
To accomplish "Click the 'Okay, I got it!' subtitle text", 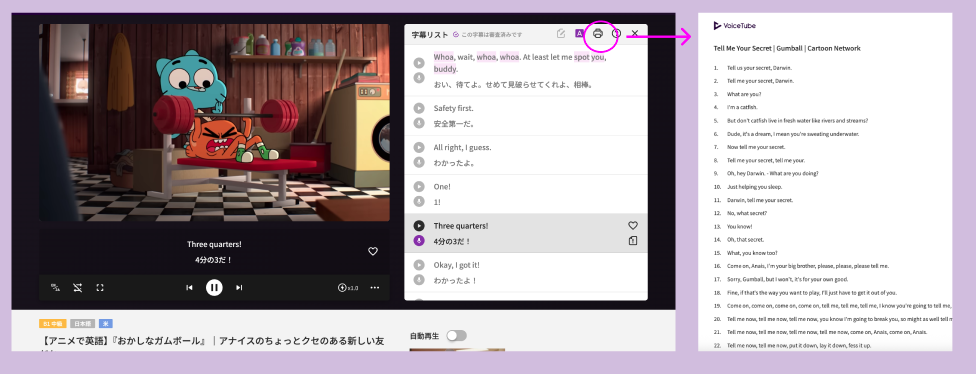I will coord(457,265).
